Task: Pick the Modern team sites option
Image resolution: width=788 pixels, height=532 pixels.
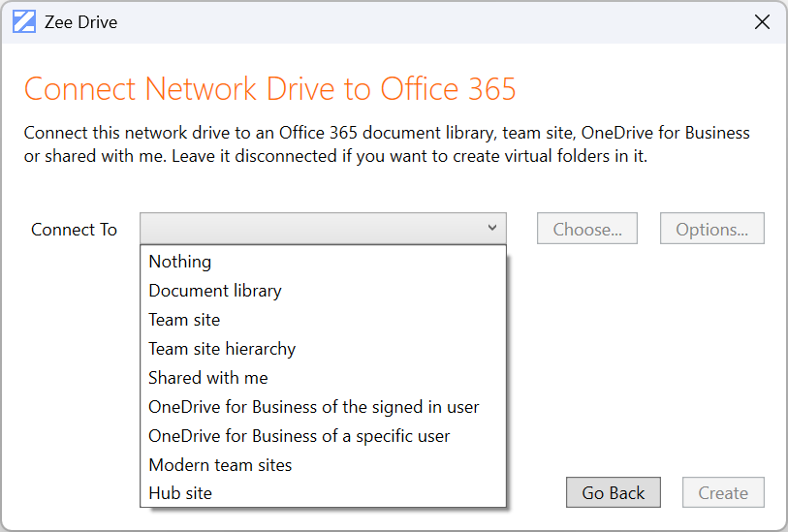Action: [x=220, y=465]
